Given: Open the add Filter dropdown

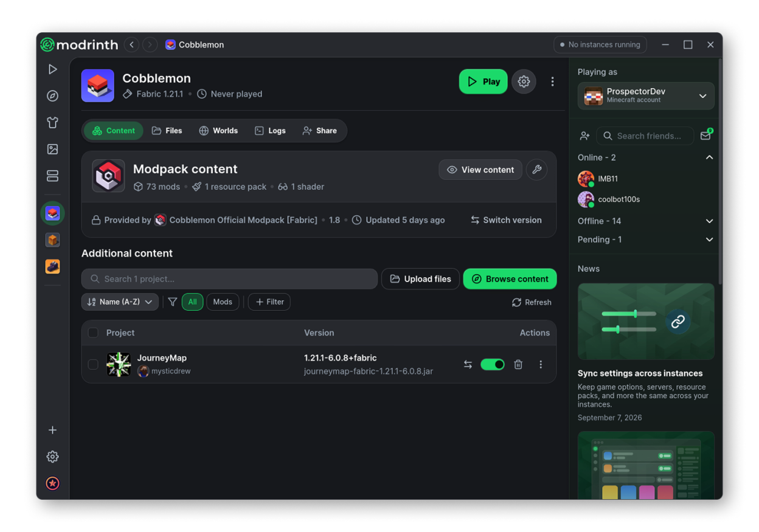Looking at the screenshot, I should point(269,302).
